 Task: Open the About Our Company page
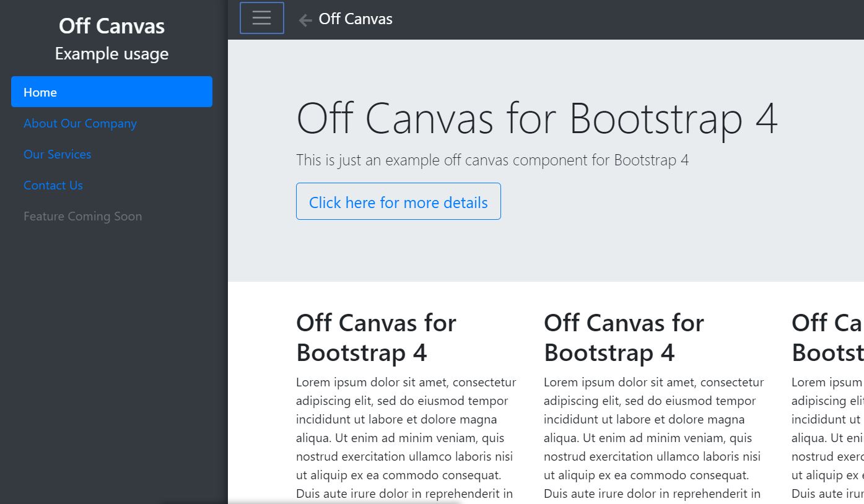coord(80,123)
